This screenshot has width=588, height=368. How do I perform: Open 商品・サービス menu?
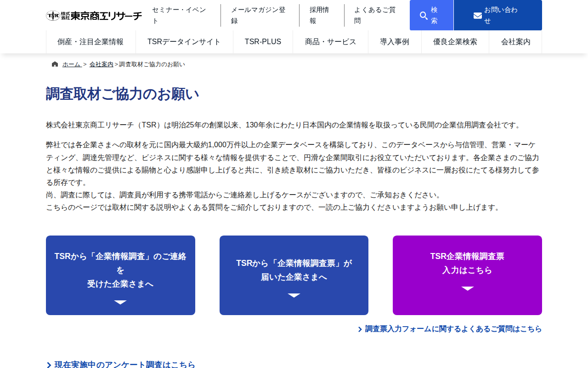point(331,42)
